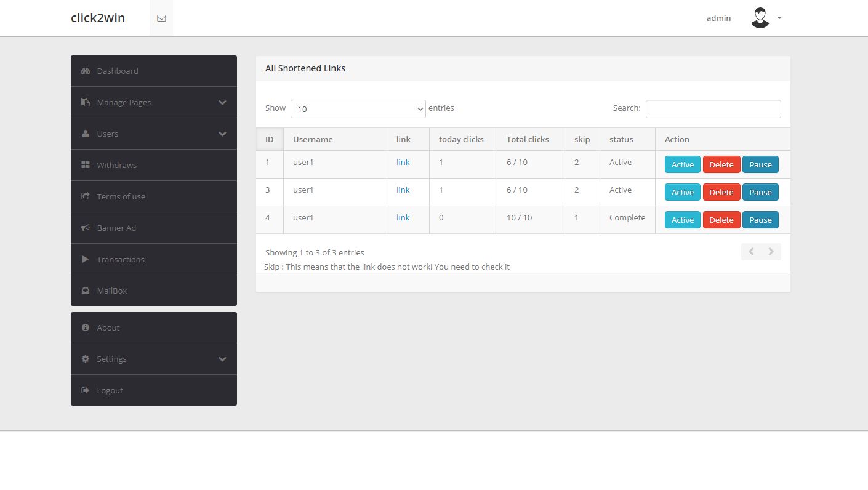
Task: Open the admin account dropdown caret
Action: 779,18
